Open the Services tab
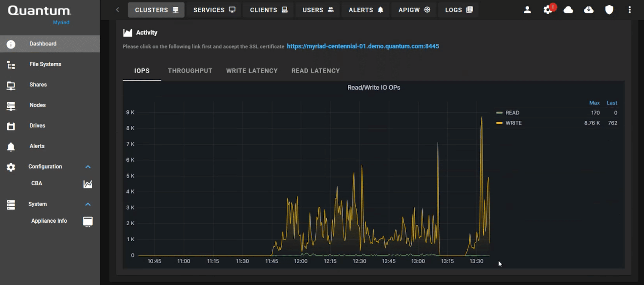644x285 pixels. click(214, 10)
